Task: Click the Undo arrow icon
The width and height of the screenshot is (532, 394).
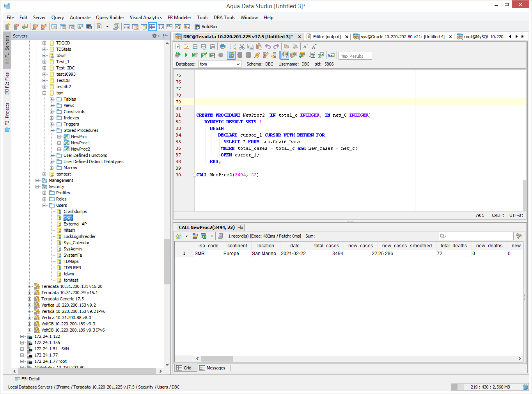Action: pos(268,46)
